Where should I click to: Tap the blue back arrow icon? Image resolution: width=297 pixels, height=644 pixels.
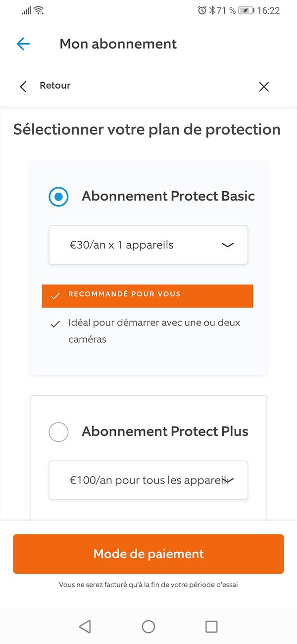pos(23,44)
